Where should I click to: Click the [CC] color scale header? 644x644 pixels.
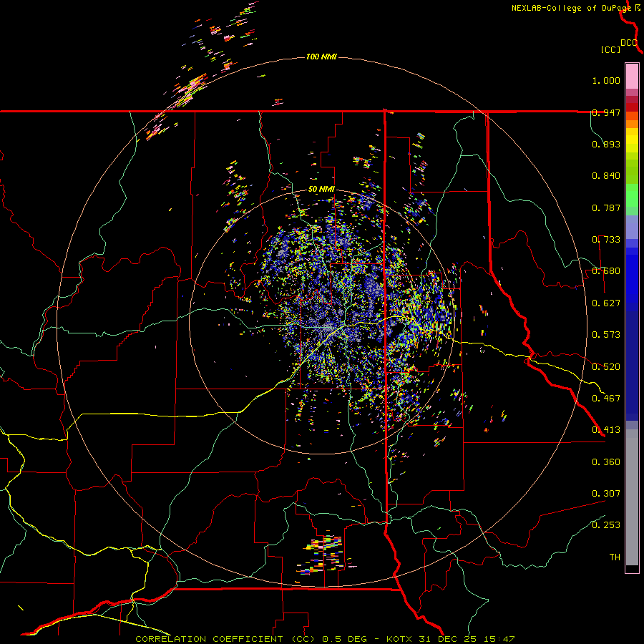click(610, 49)
